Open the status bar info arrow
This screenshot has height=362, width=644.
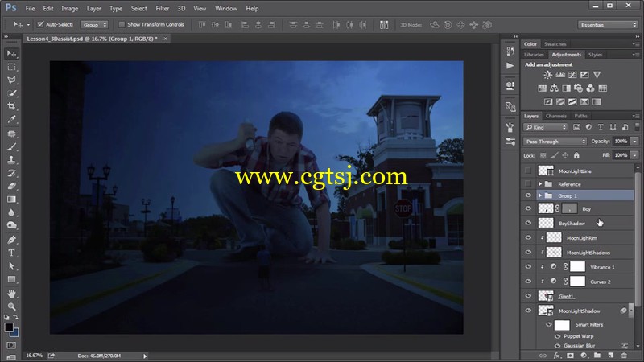pos(145,356)
